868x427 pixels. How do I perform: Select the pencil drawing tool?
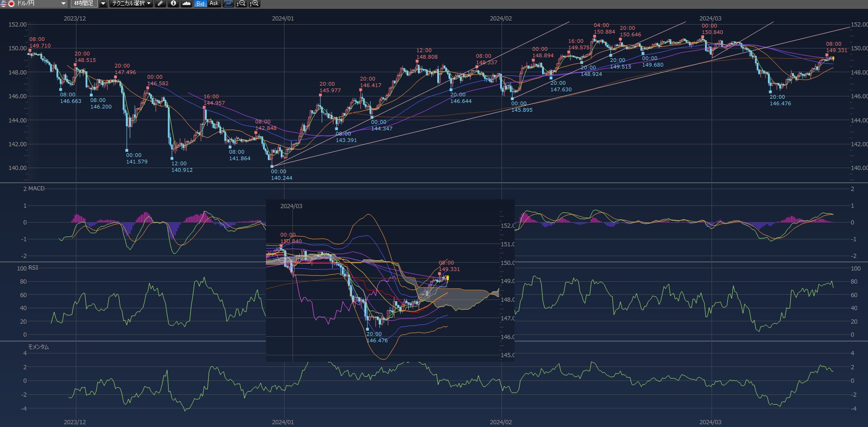[160, 4]
